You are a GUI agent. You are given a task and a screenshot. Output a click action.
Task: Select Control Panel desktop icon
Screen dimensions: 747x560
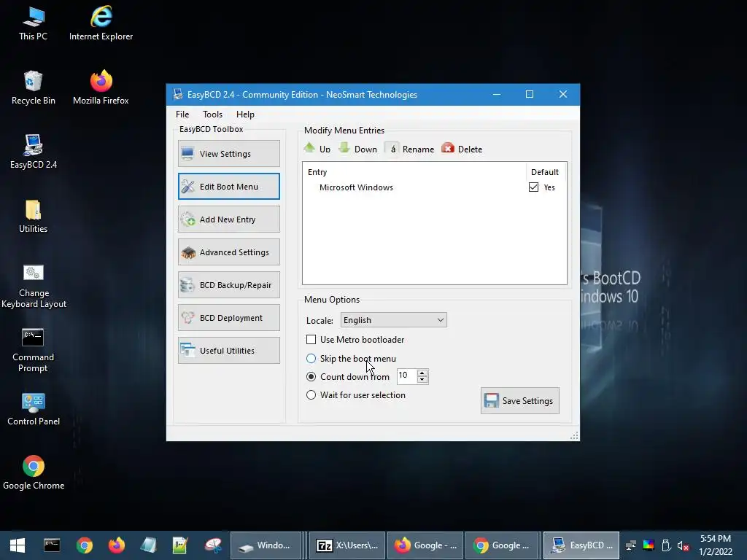coord(34,410)
